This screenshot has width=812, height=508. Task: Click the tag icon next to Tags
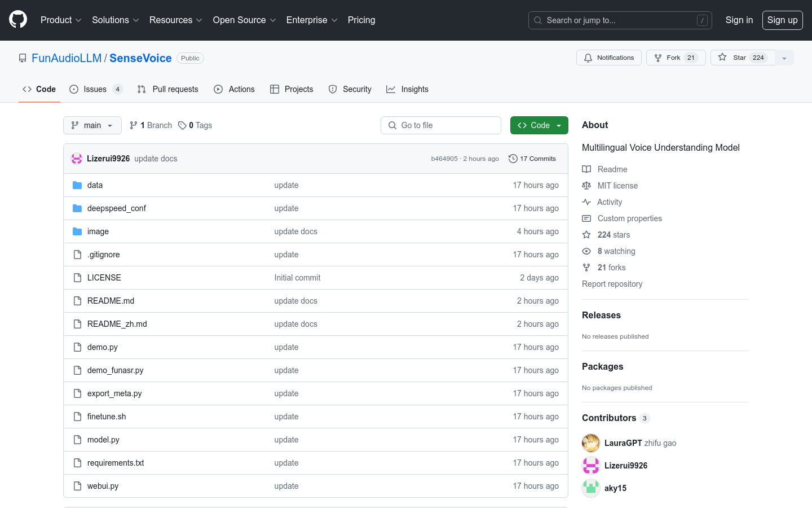pos(182,125)
